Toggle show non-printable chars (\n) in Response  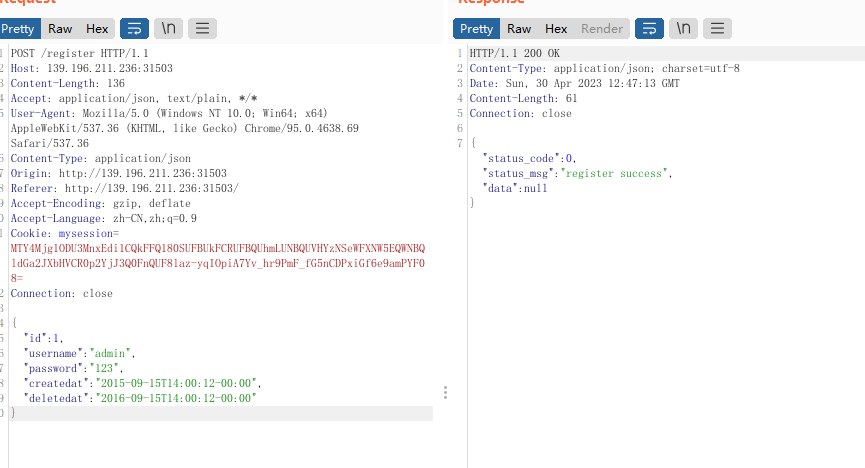[684, 29]
